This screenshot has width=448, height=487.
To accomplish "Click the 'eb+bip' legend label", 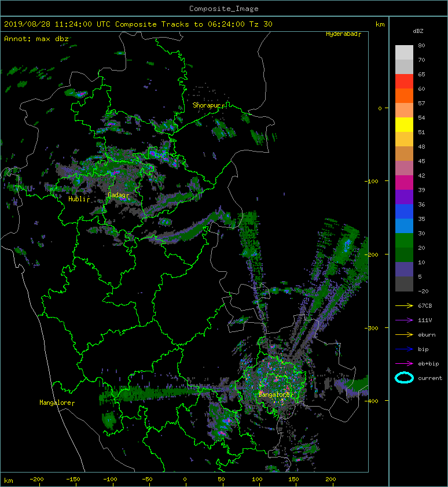I will point(428,364).
